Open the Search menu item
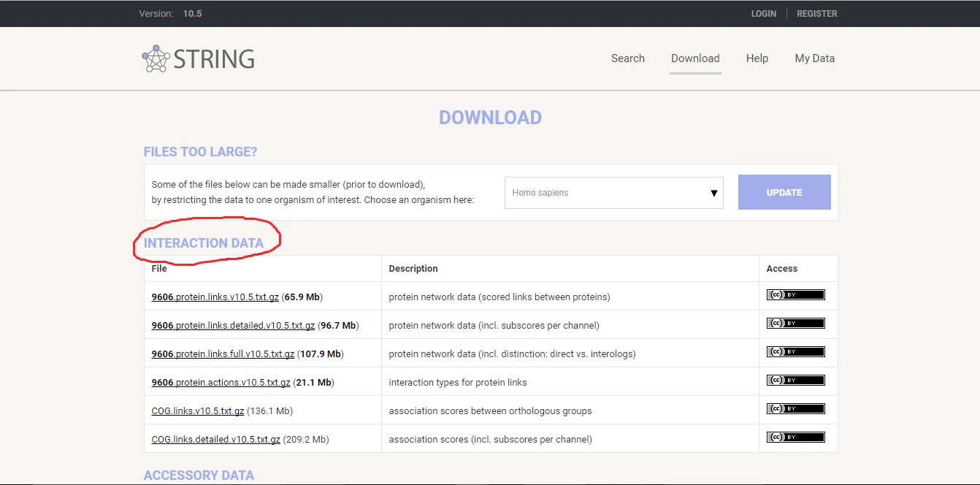The width and height of the screenshot is (980, 485). [628, 58]
